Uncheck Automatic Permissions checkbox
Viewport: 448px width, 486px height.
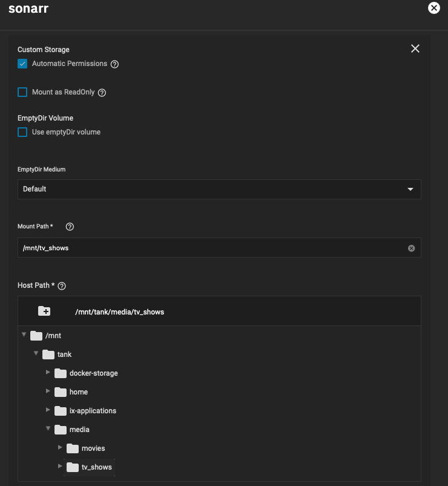point(22,64)
